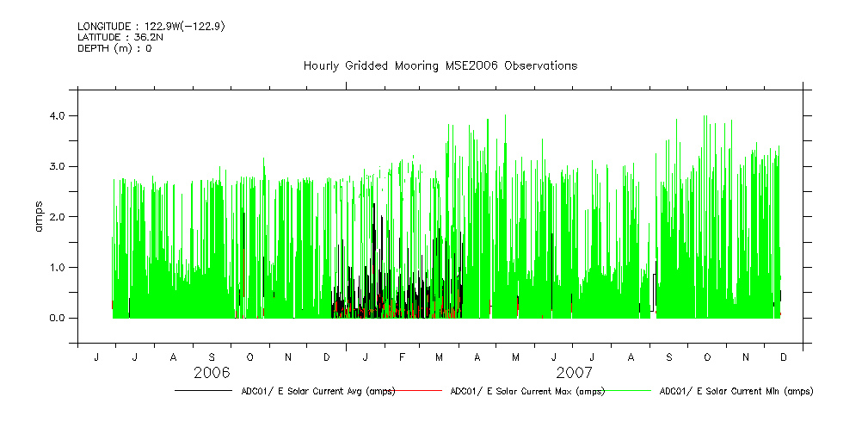Click the legend line sample before Max entry

pos(419,391)
